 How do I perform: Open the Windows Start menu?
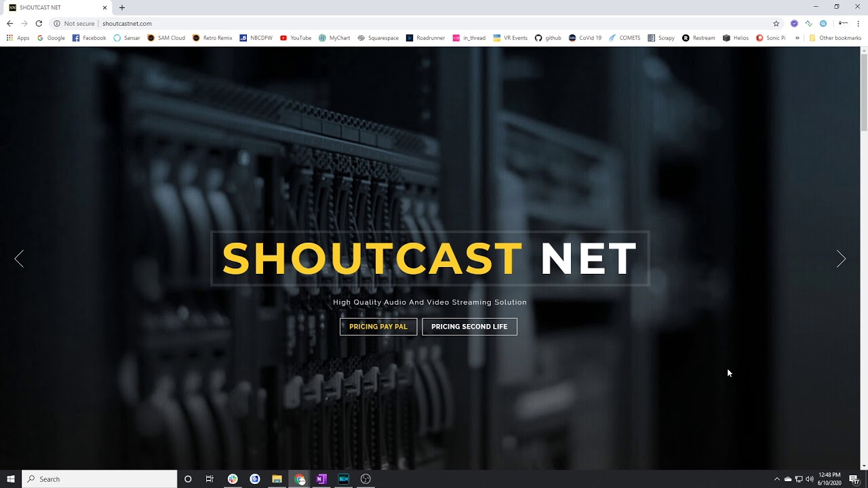point(11,479)
